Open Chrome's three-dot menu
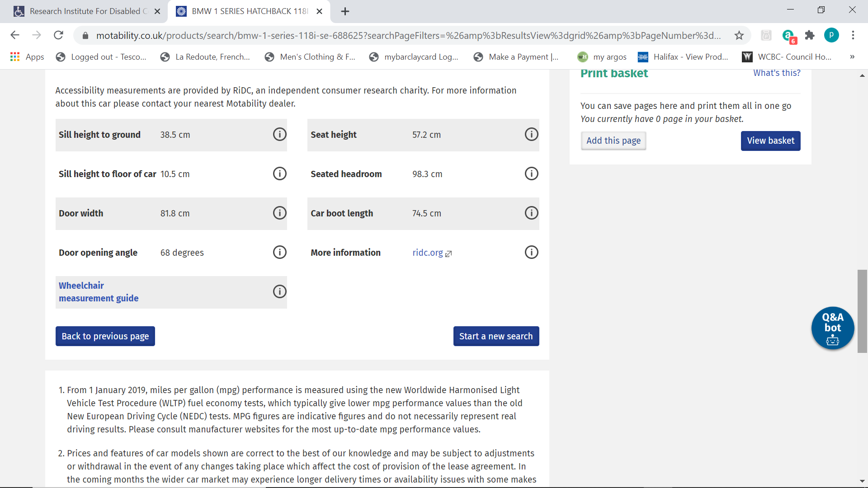 [x=853, y=35]
